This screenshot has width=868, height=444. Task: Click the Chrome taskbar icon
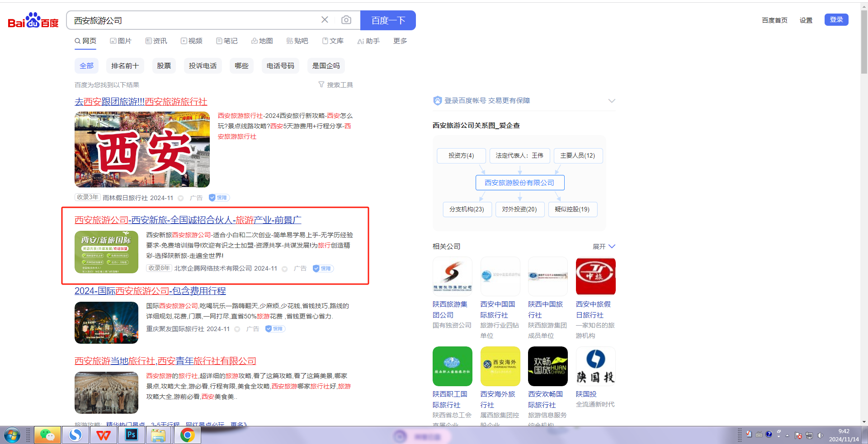tap(187, 435)
